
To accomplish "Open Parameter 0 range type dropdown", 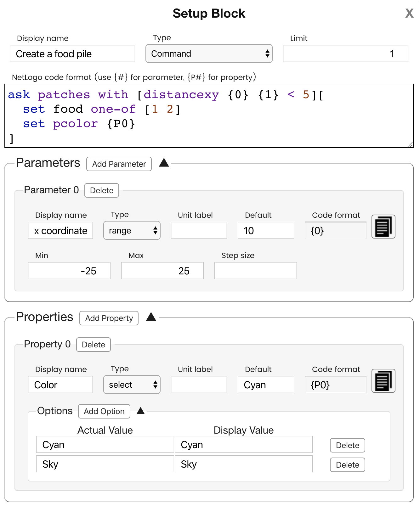I will point(132,230).
